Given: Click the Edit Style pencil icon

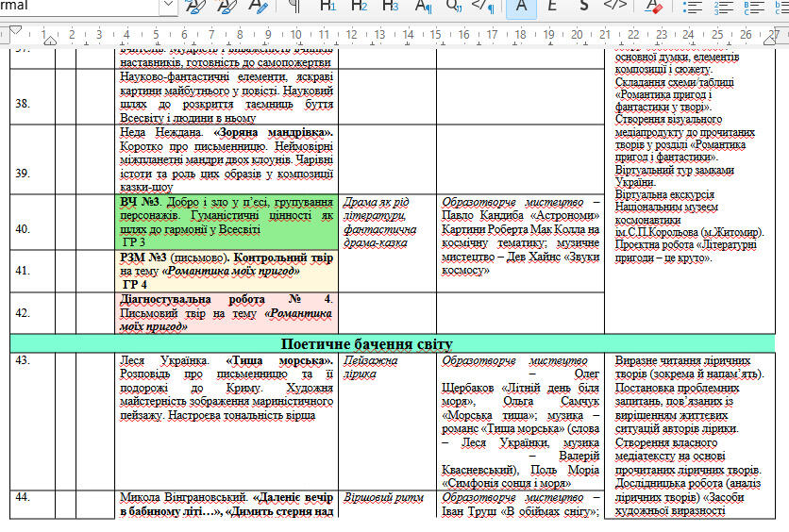Looking at the screenshot, I should pos(259,6).
